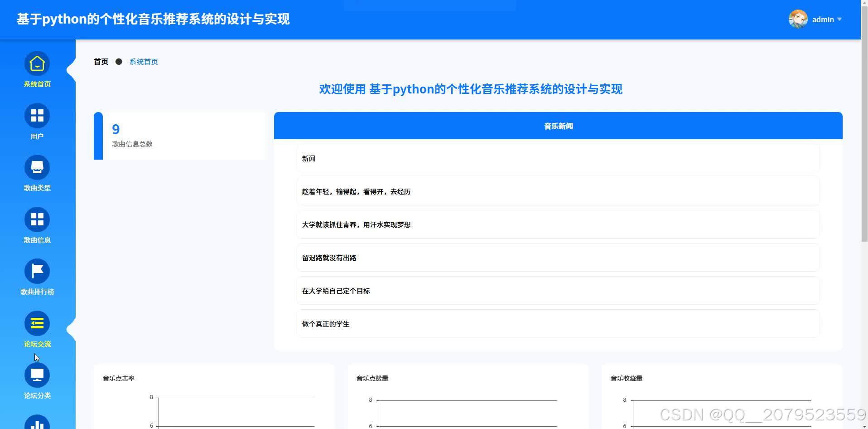Click the 在大学给自己定个目标 news row
Screen dimensions: 868x429
(x=557, y=290)
